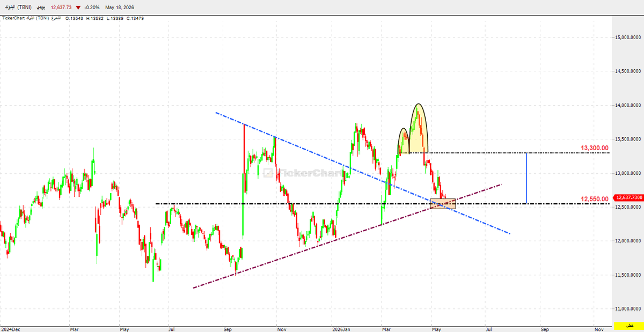Click the 14,000.0000 price axis label
This screenshot has height=332, width=644.
(628, 105)
